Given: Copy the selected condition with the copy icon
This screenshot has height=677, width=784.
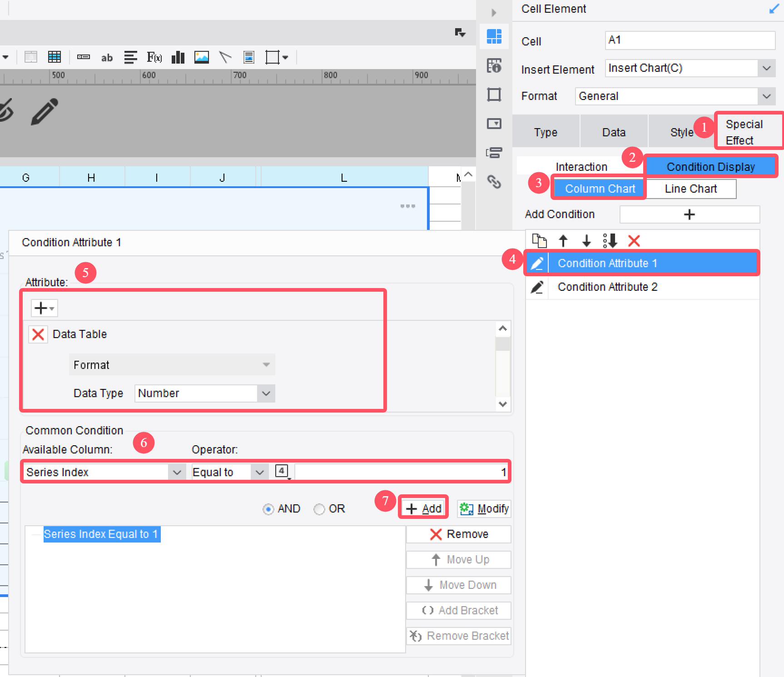Looking at the screenshot, I should [x=539, y=240].
